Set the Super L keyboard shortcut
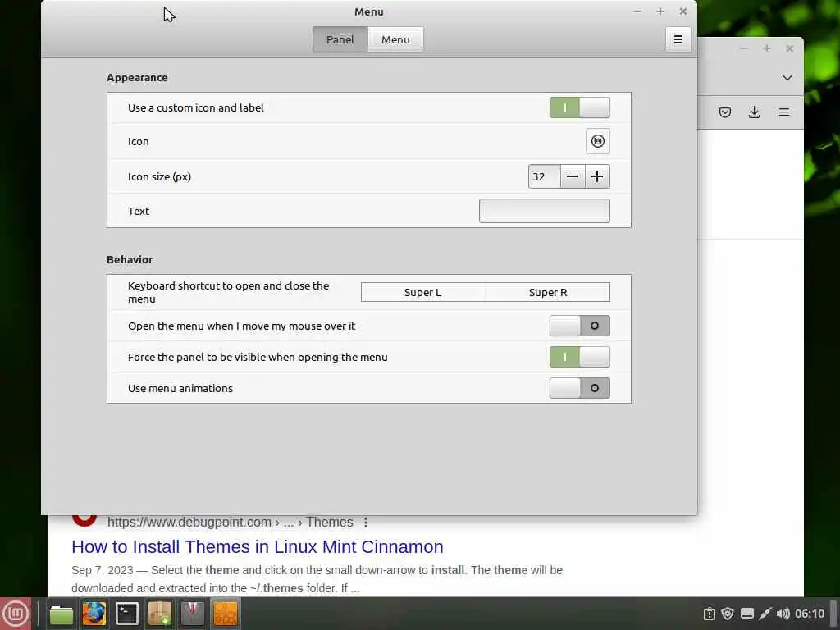 [422, 293]
